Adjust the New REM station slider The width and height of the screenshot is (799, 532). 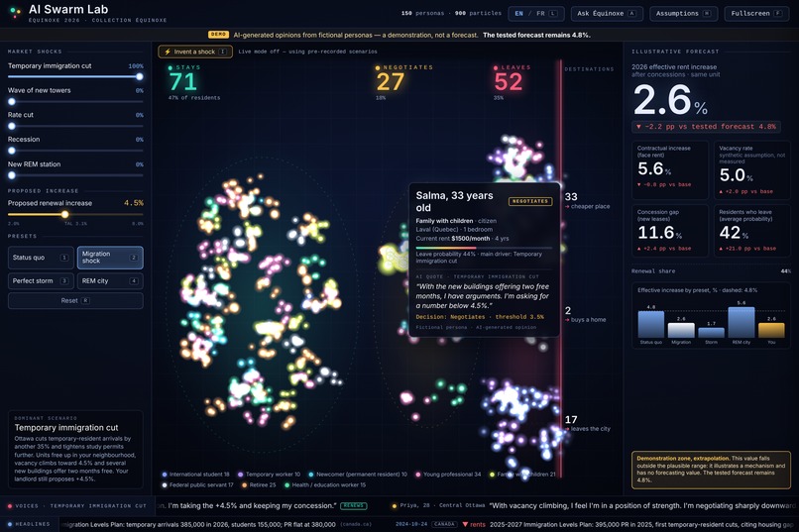tap(75, 175)
